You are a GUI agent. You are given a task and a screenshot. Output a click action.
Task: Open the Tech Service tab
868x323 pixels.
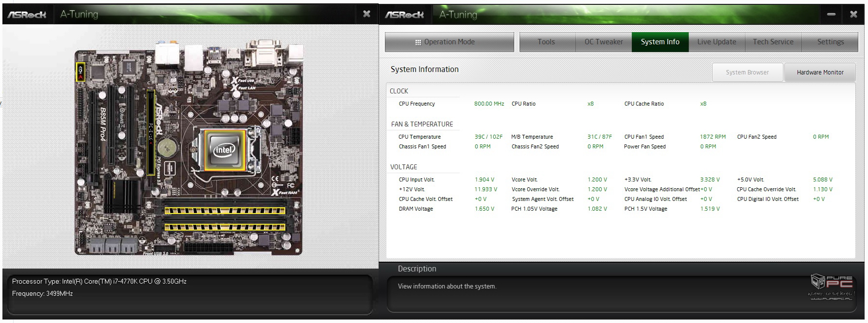tap(773, 42)
